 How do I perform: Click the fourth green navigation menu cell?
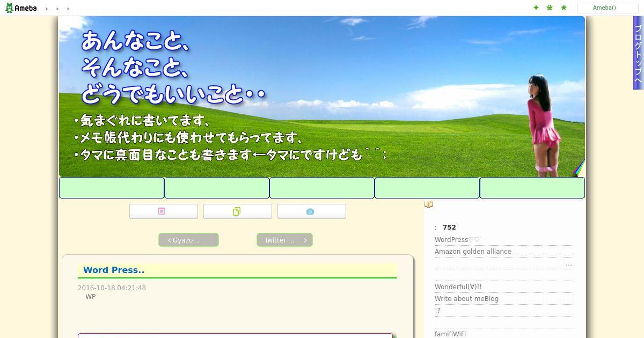(427, 188)
